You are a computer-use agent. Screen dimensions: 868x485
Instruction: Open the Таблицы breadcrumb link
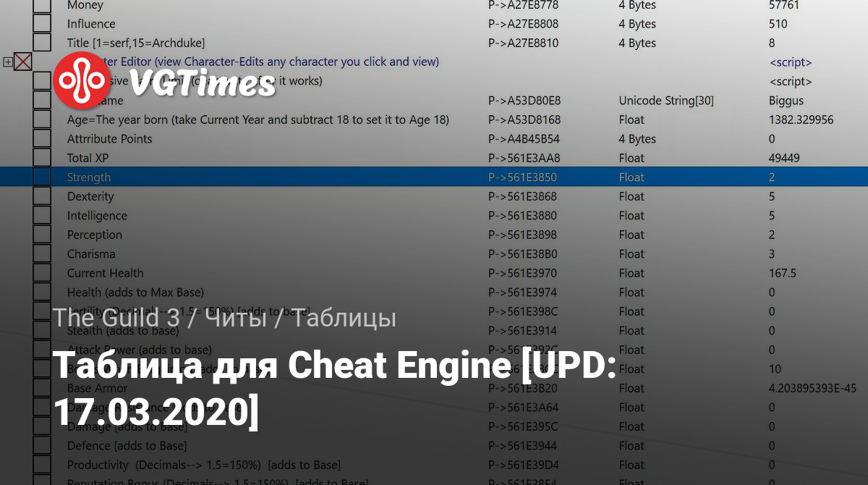coord(344,317)
